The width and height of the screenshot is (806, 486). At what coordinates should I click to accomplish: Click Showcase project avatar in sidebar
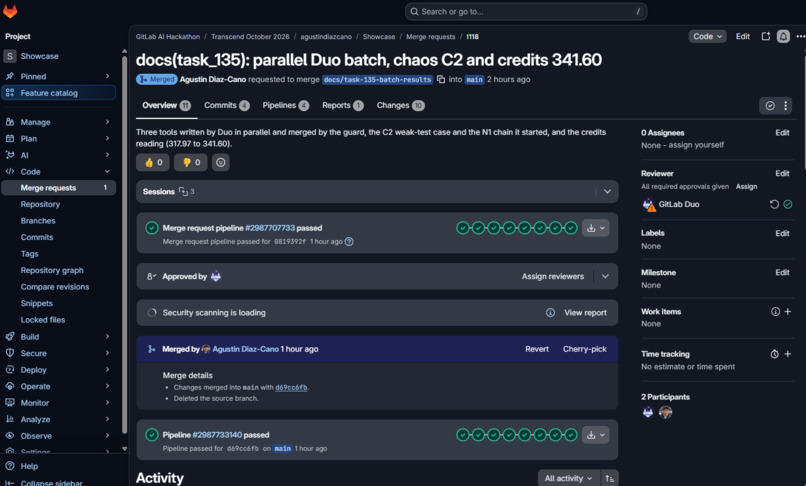10,56
